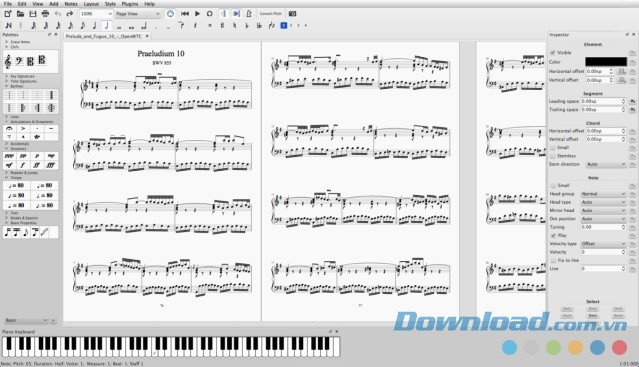Close the Prelude_and_Fugue_10 tab
Viewport: 639px width, 367px height.
[147, 36]
